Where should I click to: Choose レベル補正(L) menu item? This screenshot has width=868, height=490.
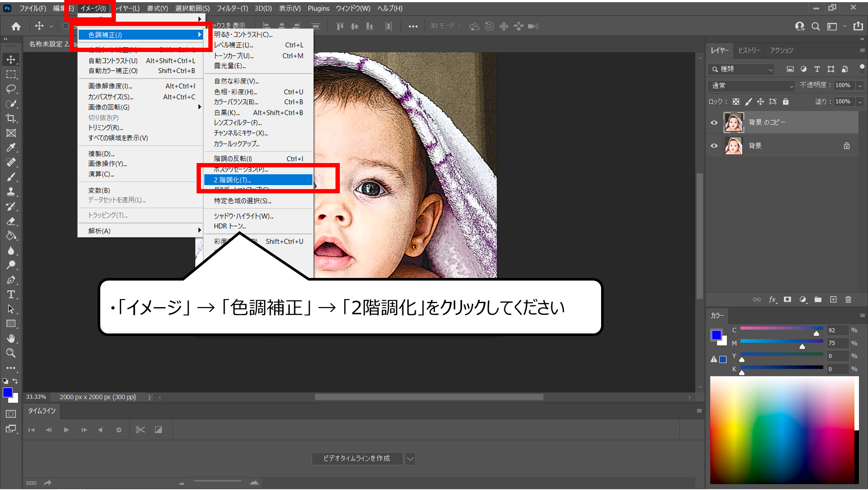coord(258,45)
